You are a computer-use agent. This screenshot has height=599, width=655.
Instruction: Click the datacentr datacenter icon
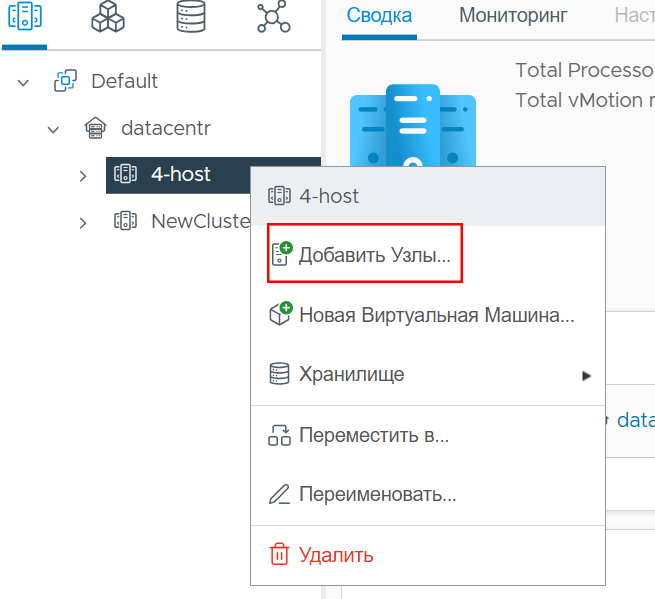[95, 128]
